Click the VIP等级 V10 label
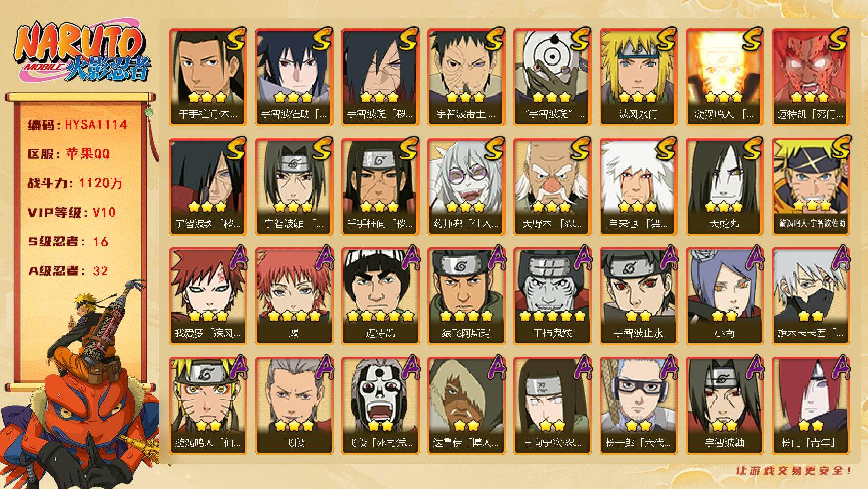 tap(72, 213)
